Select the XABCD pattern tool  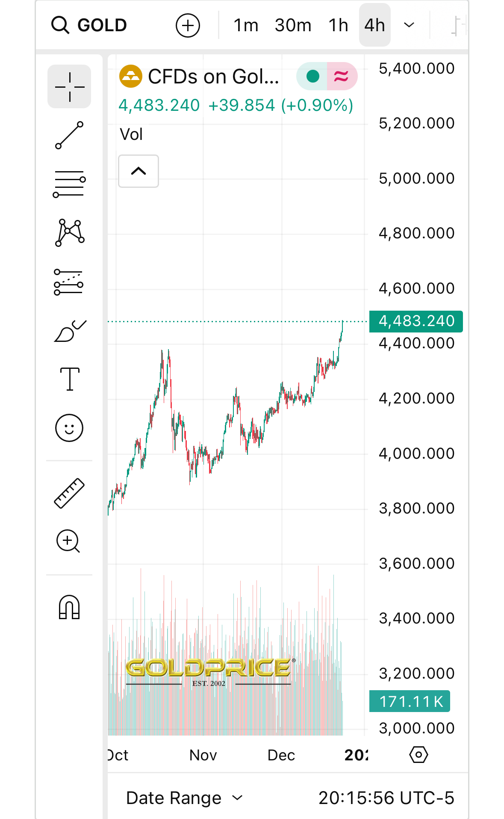pos(69,232)
